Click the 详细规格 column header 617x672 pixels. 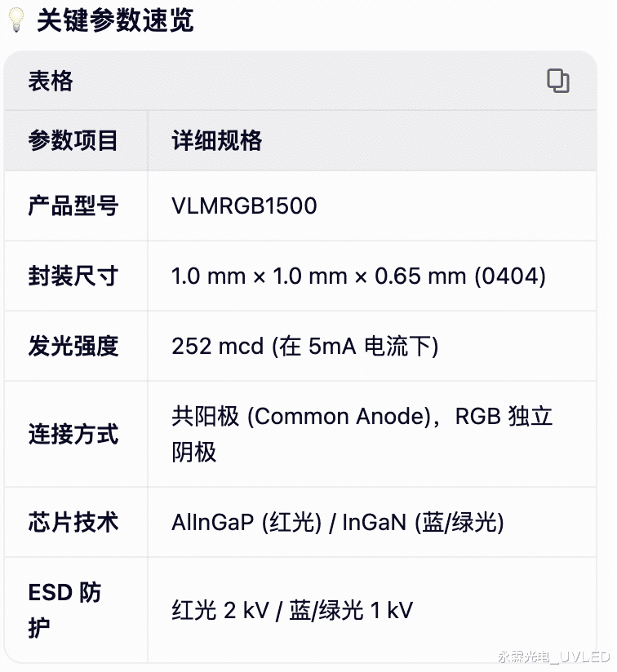coord(216,140)
